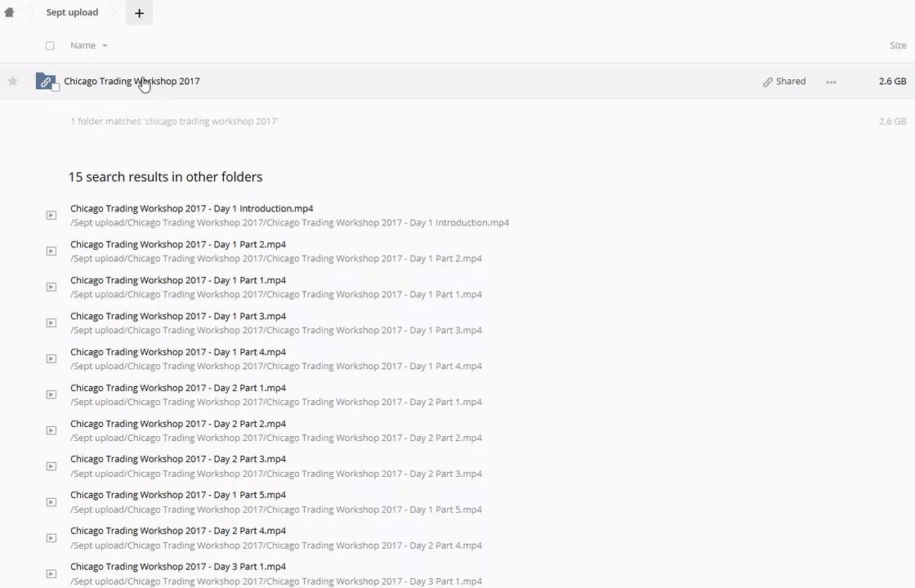
Task: Sort files by the Size column
Action: point(897,46)
